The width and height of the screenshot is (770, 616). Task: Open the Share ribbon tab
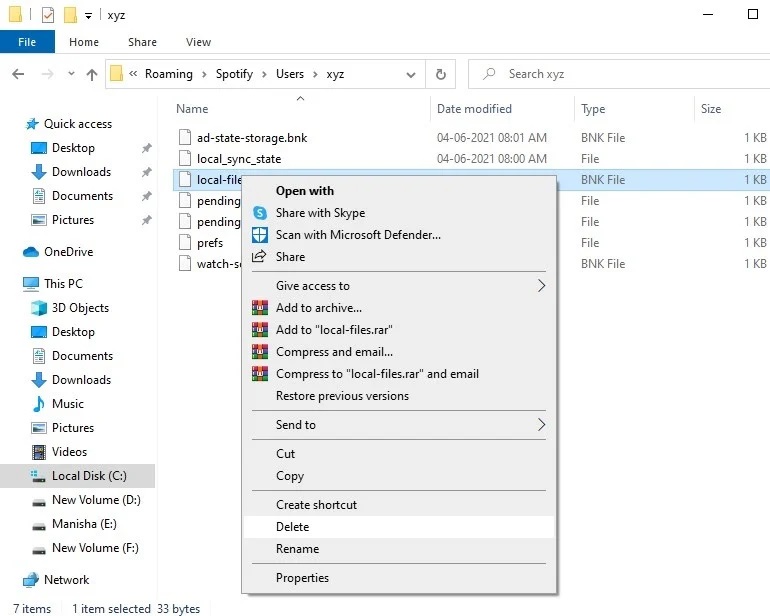coord(142,42)
